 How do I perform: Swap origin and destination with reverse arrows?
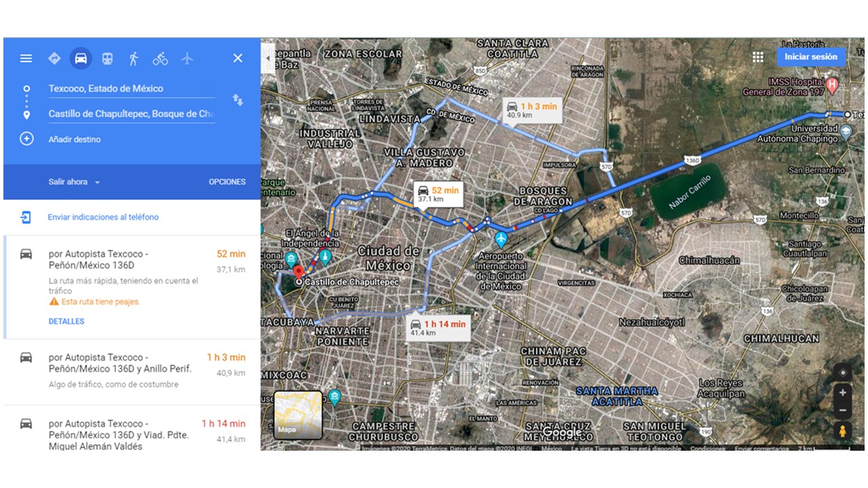tap(238, 100)
